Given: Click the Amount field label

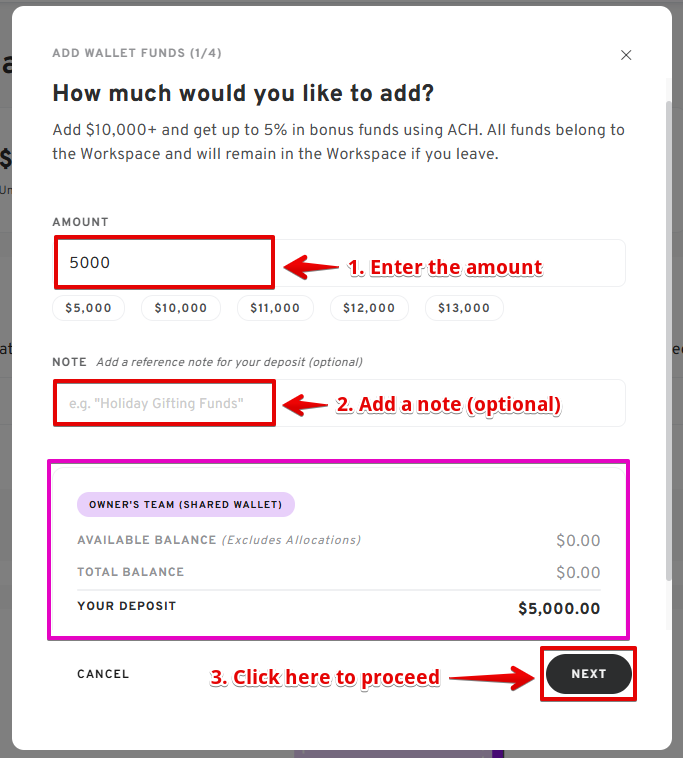Looking at the screenshot, I should click(x=80, y=222).
